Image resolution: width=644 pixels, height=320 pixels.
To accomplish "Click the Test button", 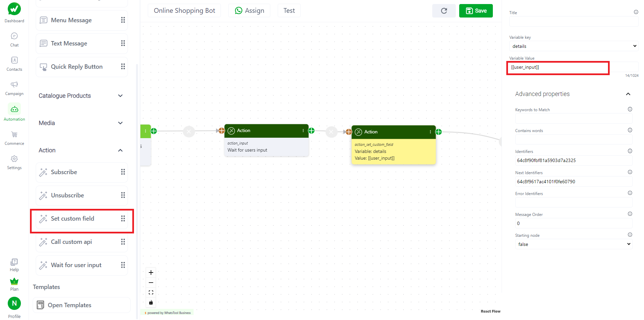I will (289, 11).
